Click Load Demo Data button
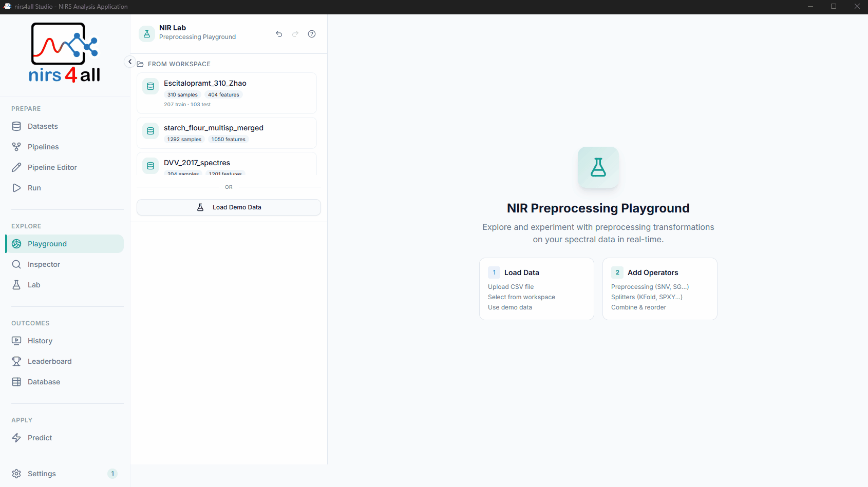 click(x=229, y=207)
